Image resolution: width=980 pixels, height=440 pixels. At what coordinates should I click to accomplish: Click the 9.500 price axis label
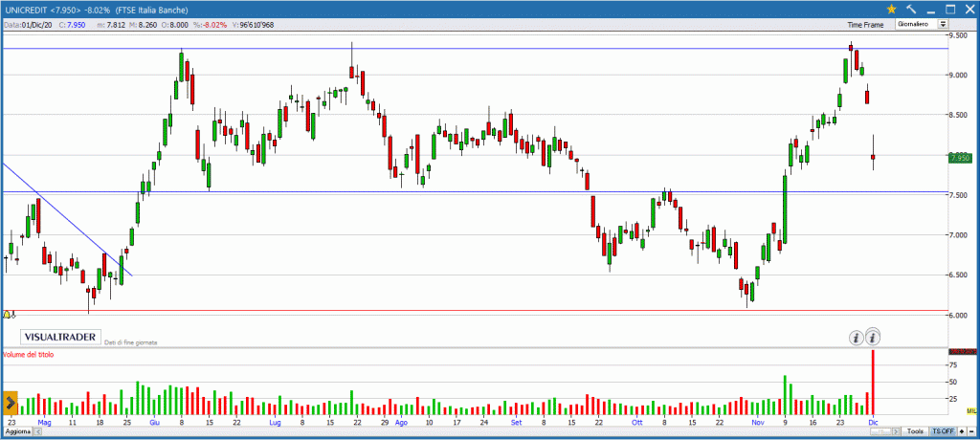(x=959, y=35)
